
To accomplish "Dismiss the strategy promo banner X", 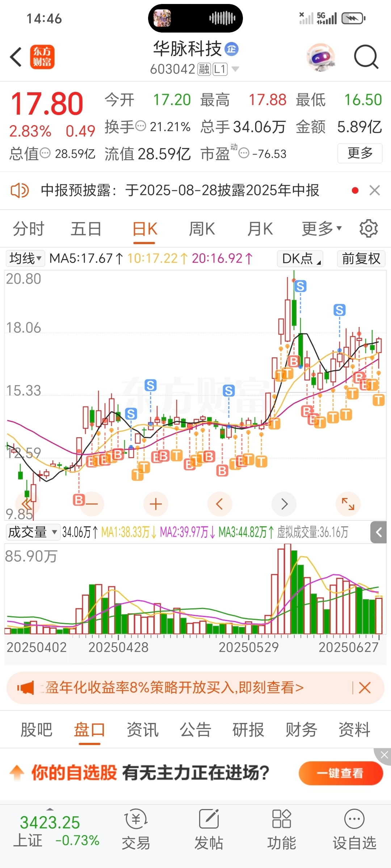I will [x=365, y=688].
